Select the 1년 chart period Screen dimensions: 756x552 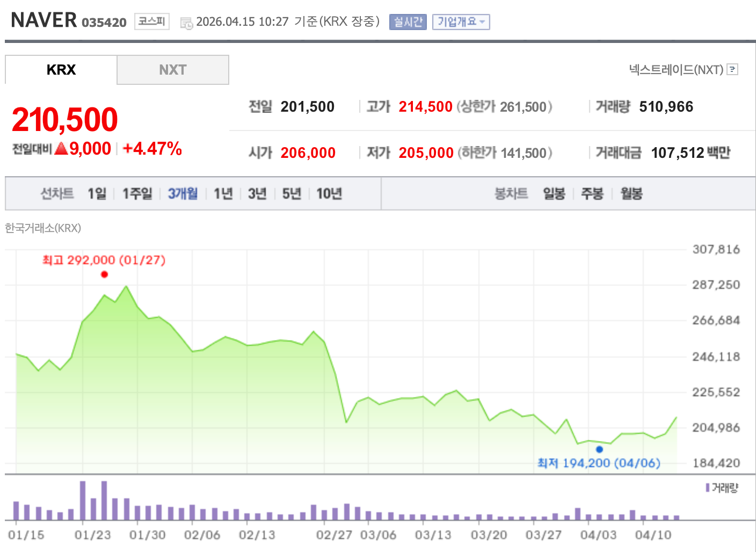point(223,194)
